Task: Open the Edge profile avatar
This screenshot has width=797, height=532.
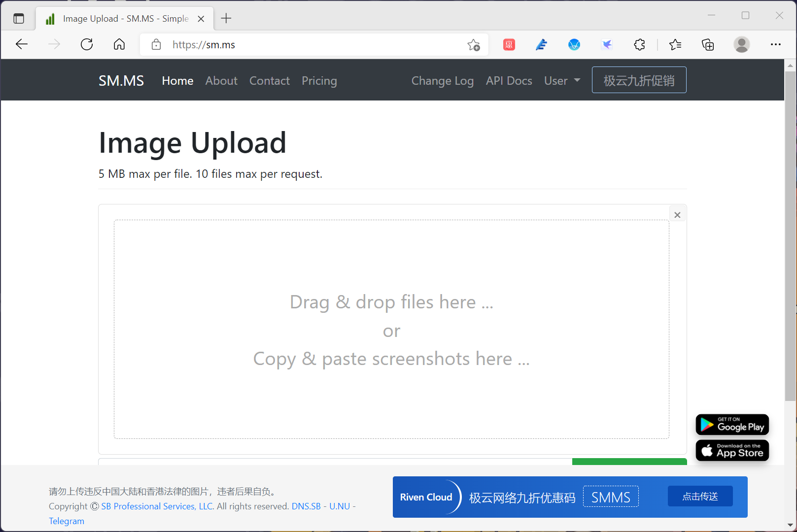Action: click(x=742, y=44)
